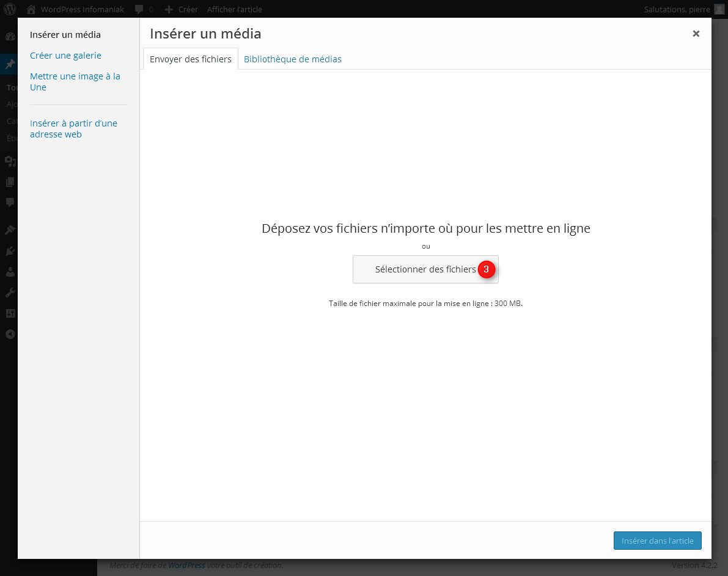Close the Insérer un média dialog
The height and width of the screenshot is (576, 728).
pos(696,34)
